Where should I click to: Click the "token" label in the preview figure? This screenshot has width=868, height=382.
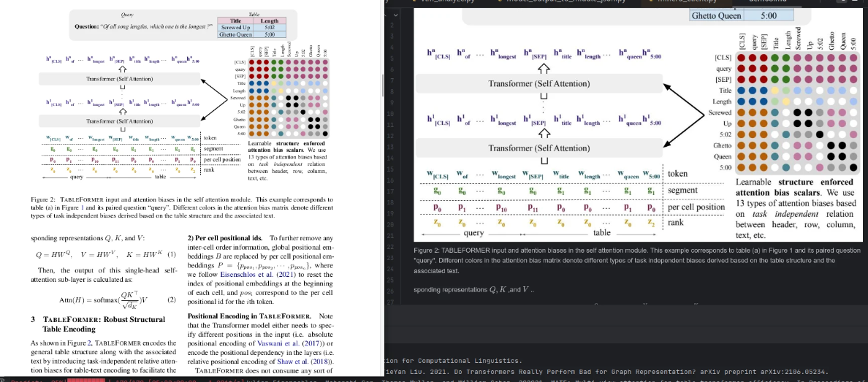pos(679,173)
